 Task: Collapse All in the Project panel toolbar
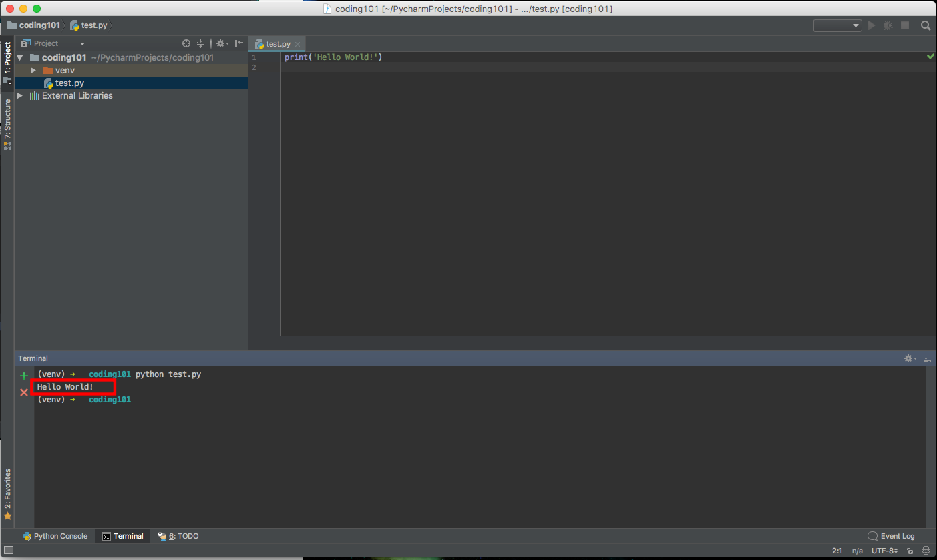coord(200,43)
